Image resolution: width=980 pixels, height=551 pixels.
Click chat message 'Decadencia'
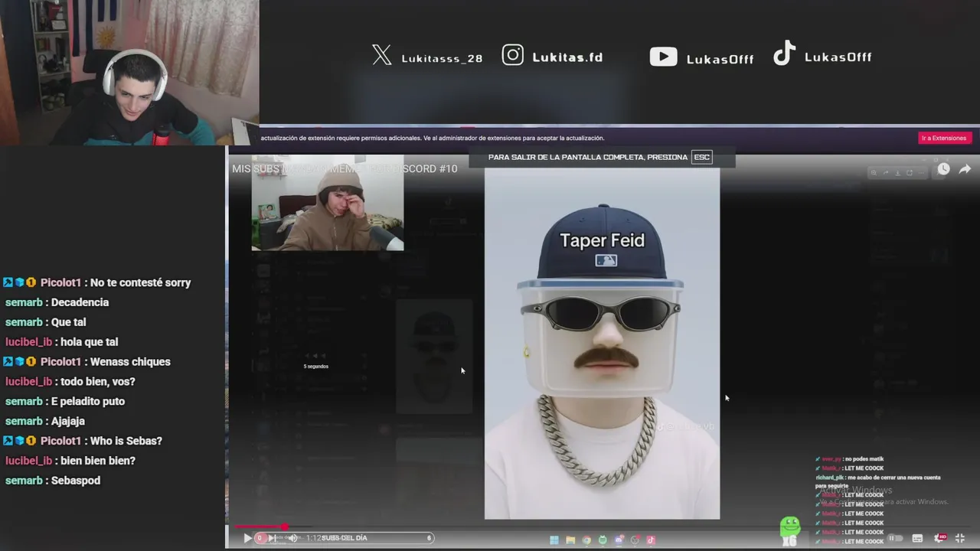click(80, 302)
